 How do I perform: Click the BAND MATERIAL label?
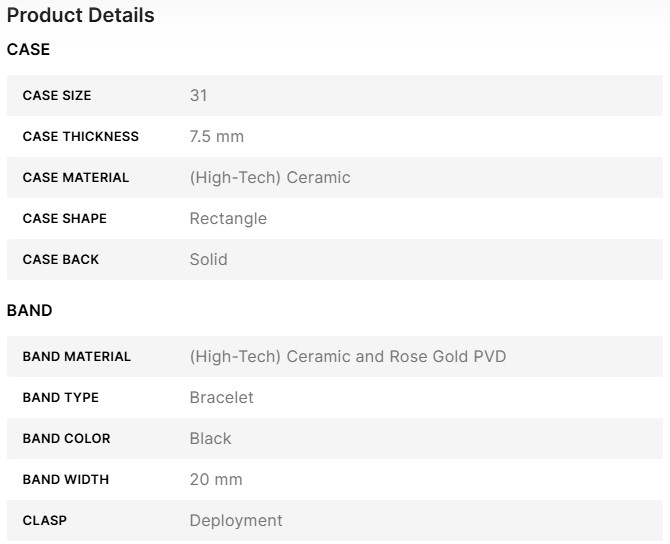(77, 357)
